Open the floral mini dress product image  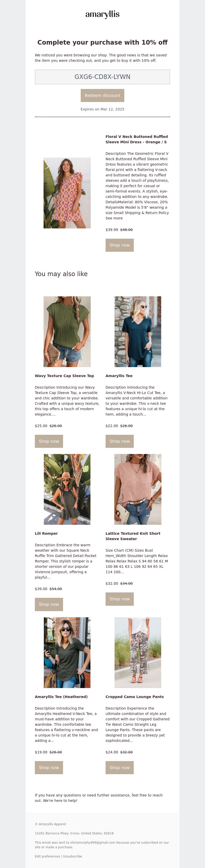pos(67,193)
